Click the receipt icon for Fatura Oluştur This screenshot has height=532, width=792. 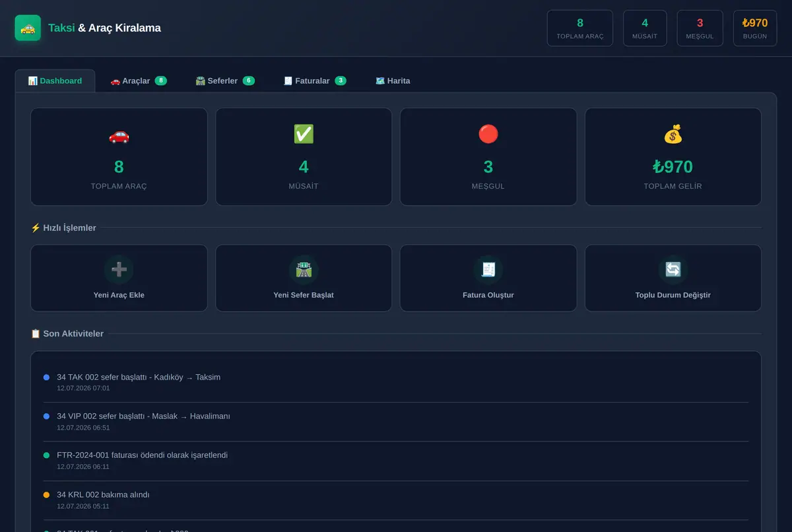coord(488,269)
